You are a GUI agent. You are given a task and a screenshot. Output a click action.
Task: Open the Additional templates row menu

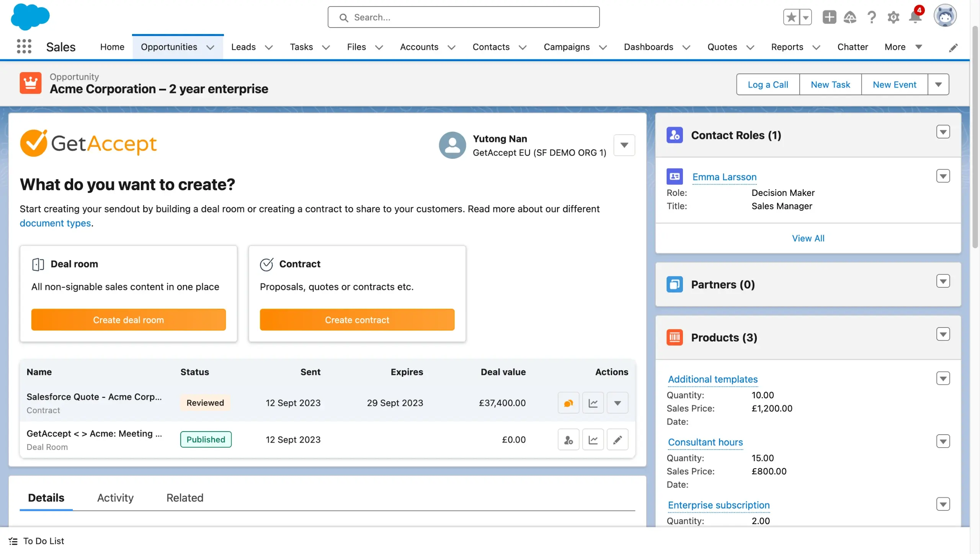click(943, 378)
